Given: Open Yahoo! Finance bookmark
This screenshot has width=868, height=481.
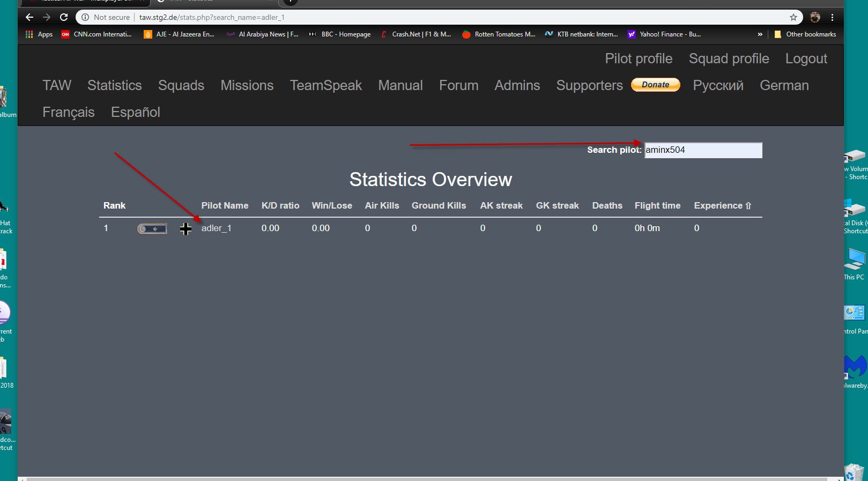Looking at the screenshot, I should coord(664,34).
